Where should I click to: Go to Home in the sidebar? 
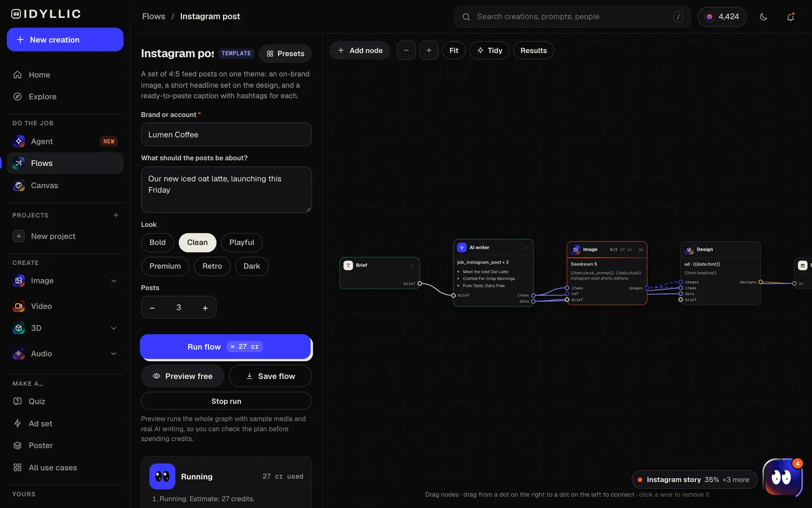pos(65,75)
